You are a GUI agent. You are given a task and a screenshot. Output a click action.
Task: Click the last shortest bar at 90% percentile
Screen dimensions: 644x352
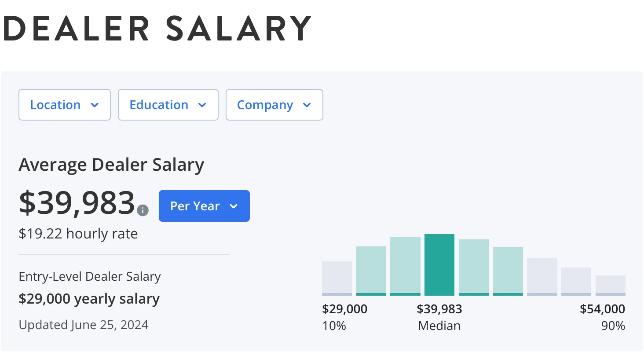tap(611, 285)
